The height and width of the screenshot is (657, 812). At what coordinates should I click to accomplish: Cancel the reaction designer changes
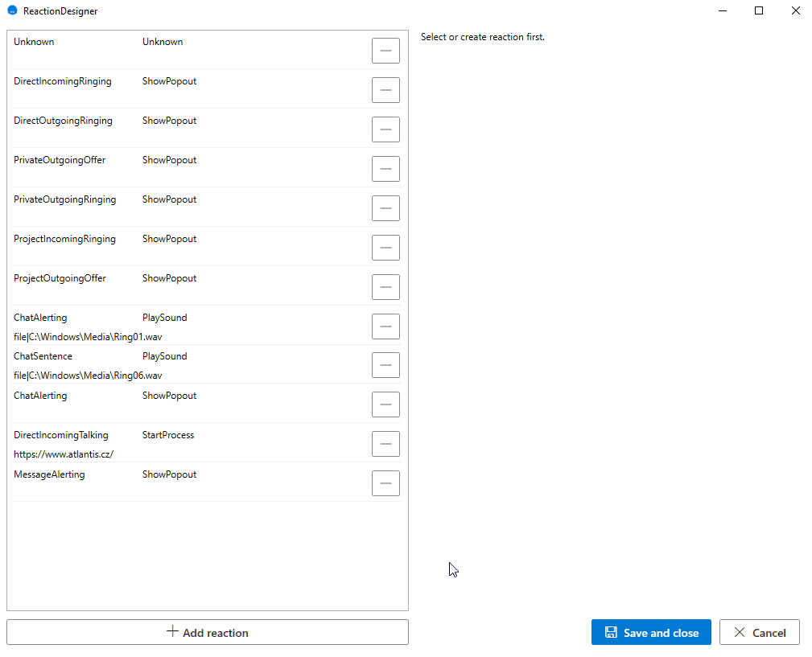tap(759, 632)
